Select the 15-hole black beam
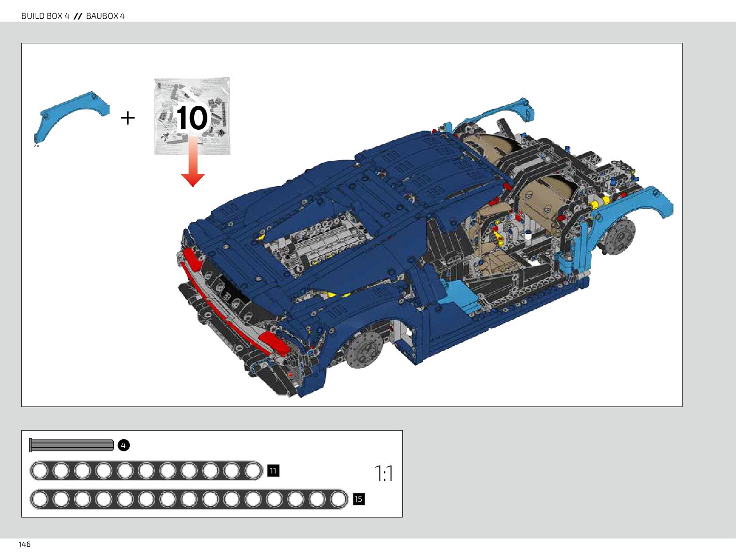 point(189,499)
